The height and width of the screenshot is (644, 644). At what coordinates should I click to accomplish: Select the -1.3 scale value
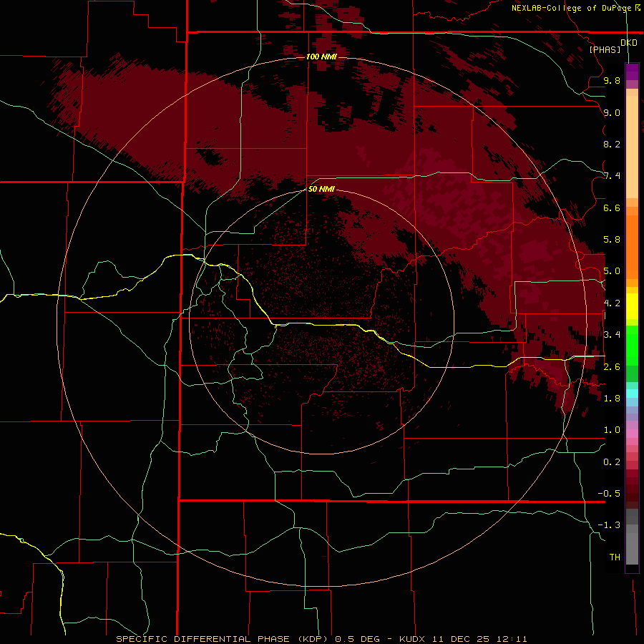pyautogui.click(x=609, y=525)
